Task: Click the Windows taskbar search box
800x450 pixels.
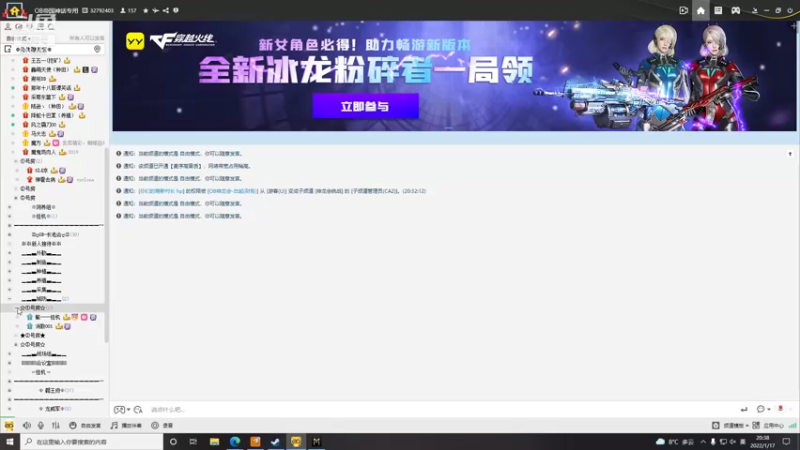Action: pyautogui.click(x=92, y=442)
